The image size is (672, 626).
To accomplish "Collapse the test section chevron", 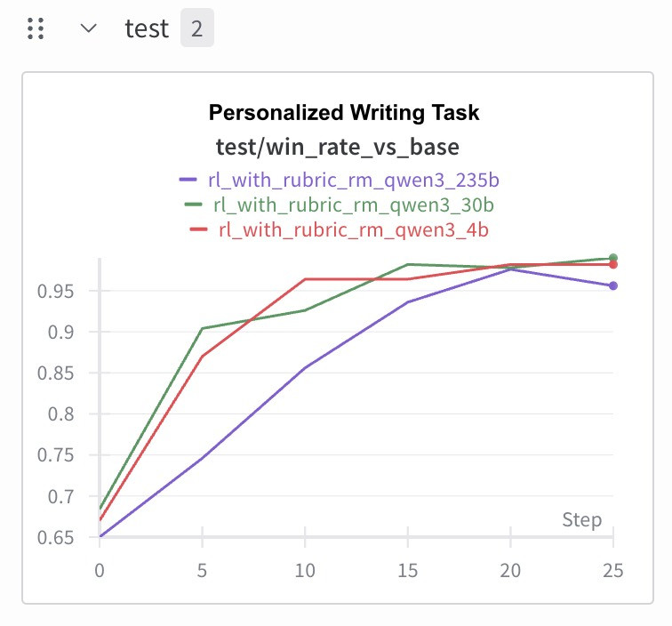I will click(89, 28).
